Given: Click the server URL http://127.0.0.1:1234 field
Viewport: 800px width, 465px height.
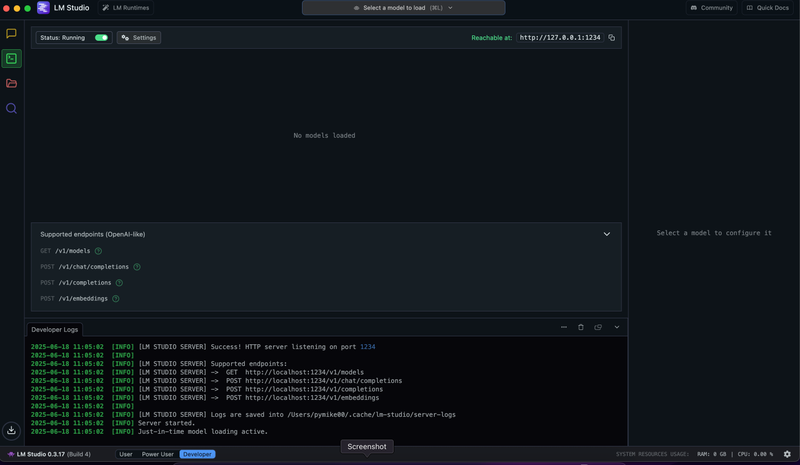Looking at the screenshot, I should point(560,38).
